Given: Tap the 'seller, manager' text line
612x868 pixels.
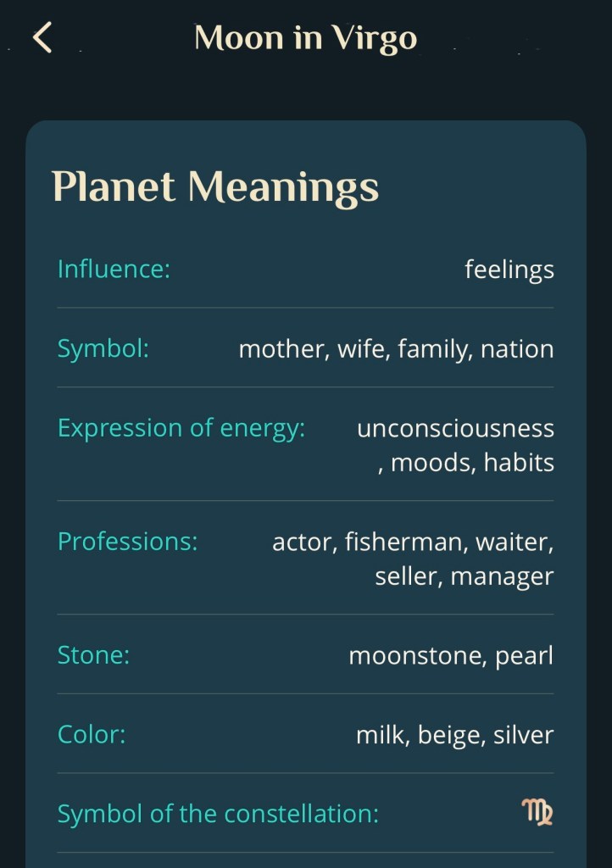Looking at the screenshot, I should [x=464, y=576].
